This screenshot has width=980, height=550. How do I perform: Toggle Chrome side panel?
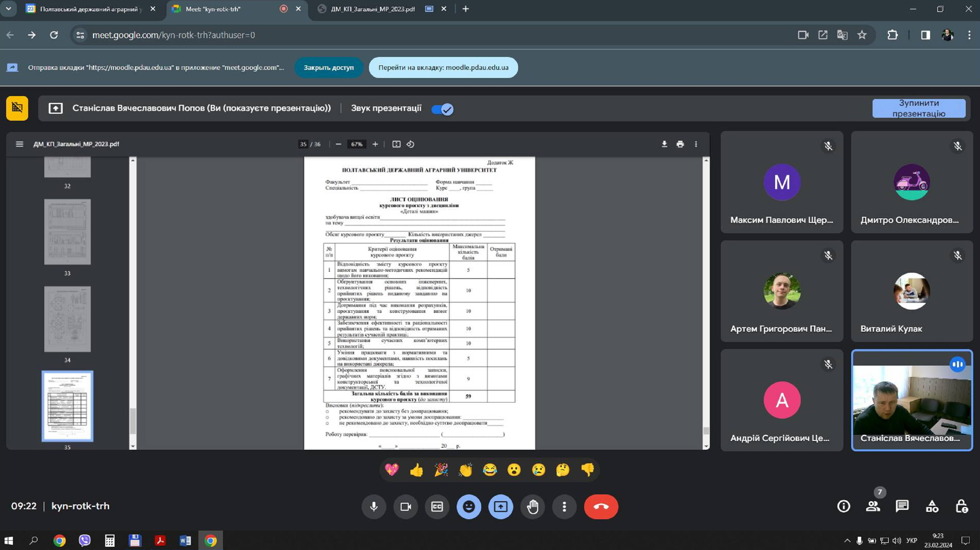pos(926,35)
